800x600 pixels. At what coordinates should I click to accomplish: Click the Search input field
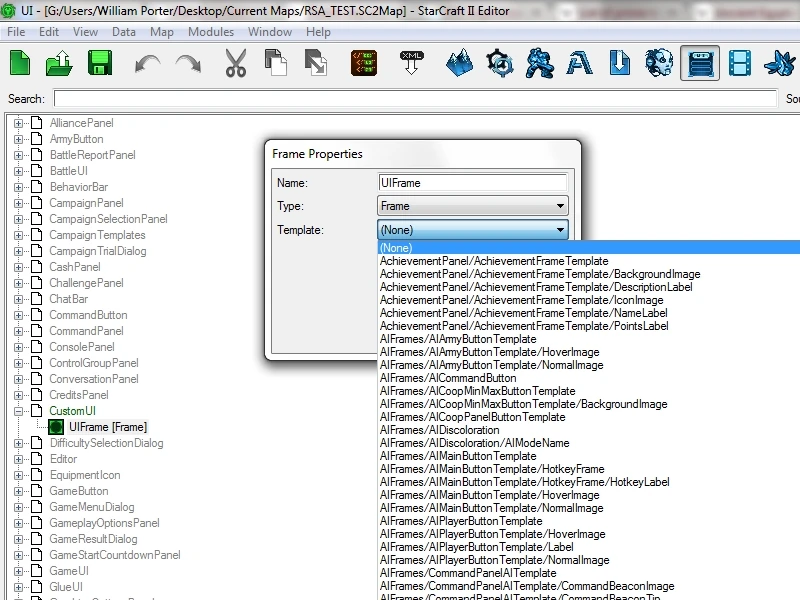[415, 98]
